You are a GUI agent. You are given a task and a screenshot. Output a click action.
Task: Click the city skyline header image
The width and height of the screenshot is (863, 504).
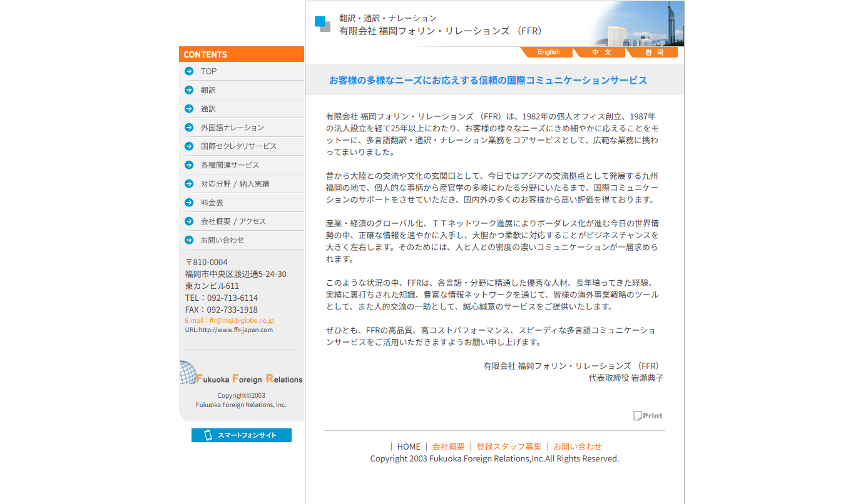click(x=637, y=24)
